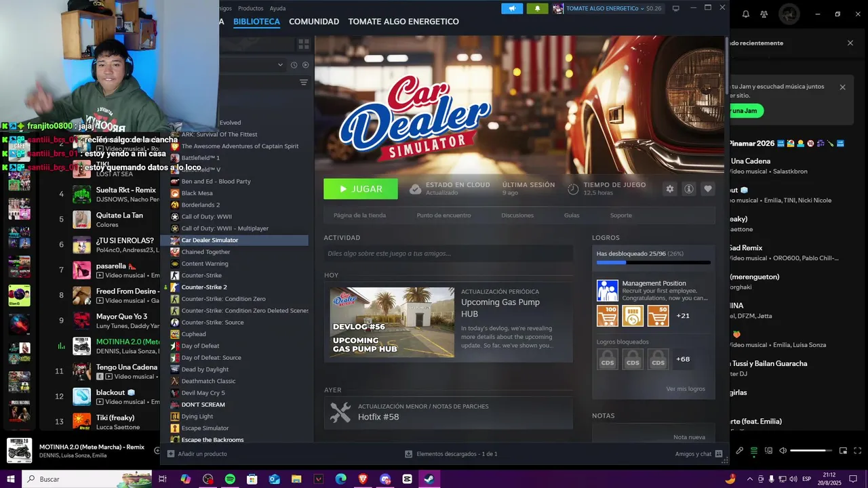The image size is (868, 488).
Task: Click Windows taskbar search box 'Buscar'
Action: 87,479
